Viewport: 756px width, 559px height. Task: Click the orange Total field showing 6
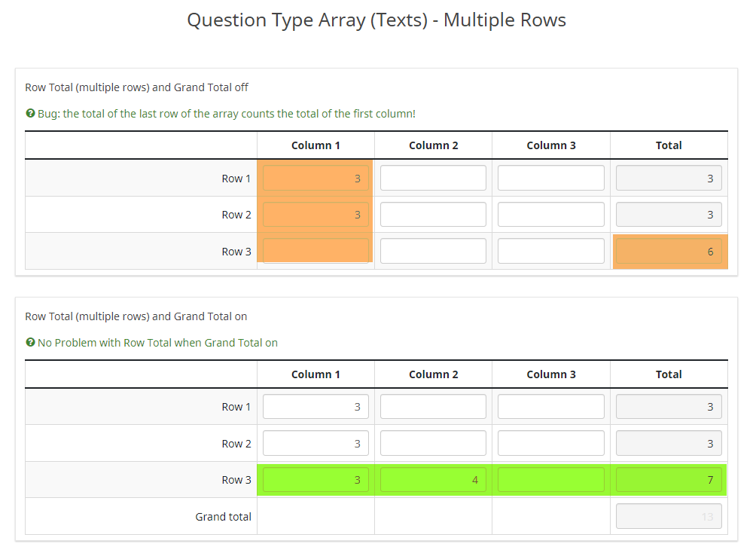669,252
